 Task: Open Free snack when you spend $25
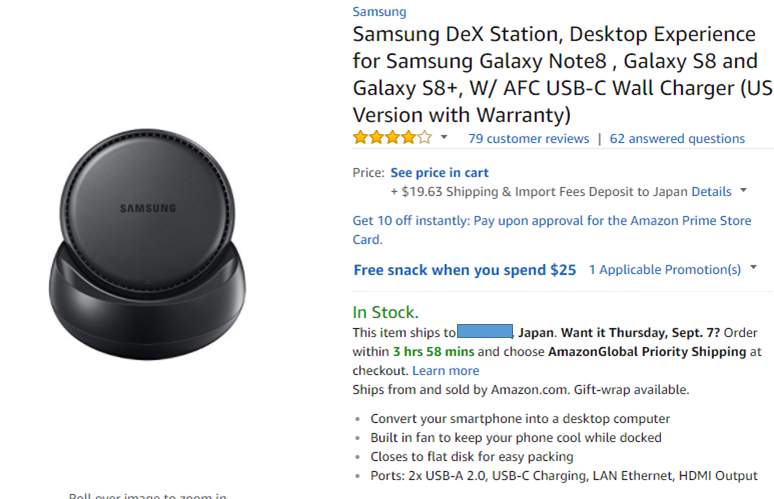(x=465, y=270)
